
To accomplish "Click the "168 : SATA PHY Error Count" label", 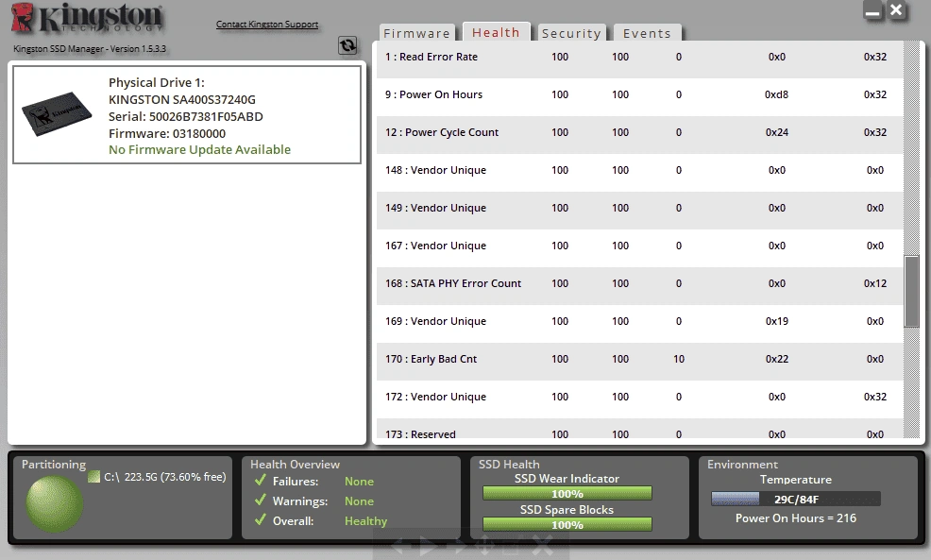I will [x=453, y=284].
